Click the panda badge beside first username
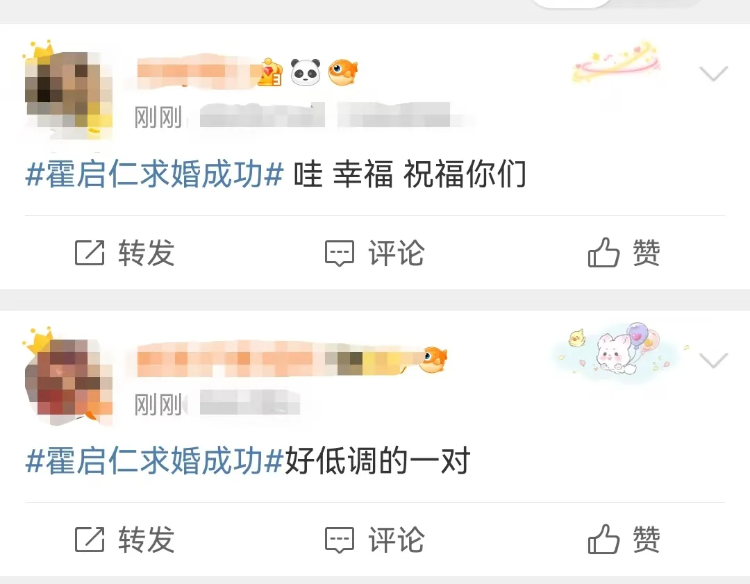750x584 pixels. (x=306, y=72)
